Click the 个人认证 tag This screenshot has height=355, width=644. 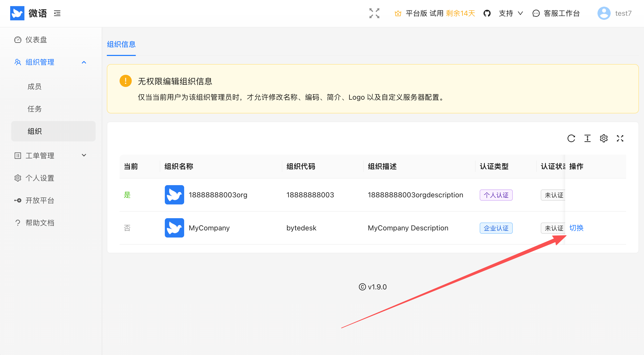click(496, 195)
